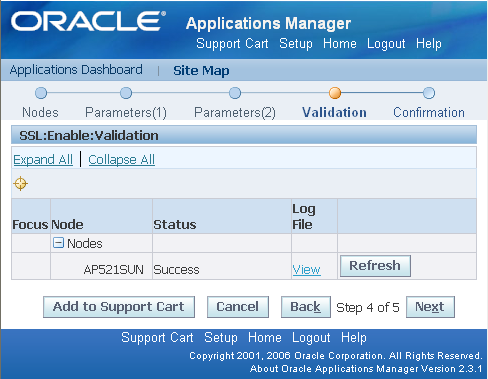488x379 pixels.
Task: Go Back to the previous step
Action: [306, 307]
